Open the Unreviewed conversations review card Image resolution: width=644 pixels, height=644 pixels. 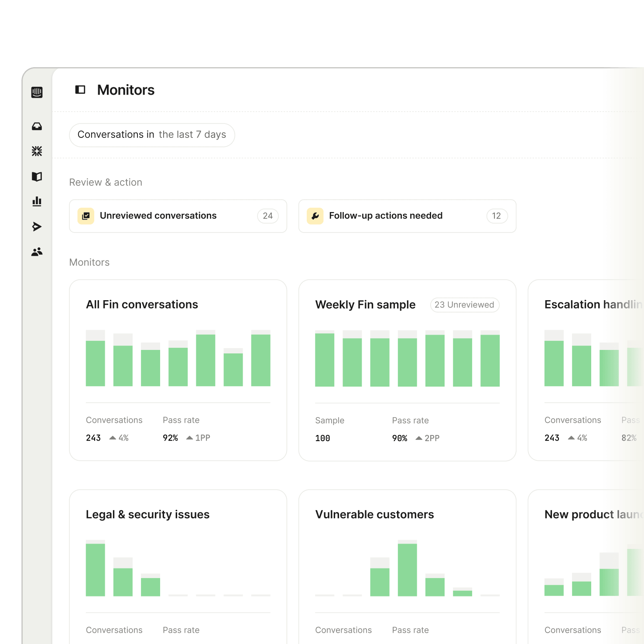point(178,216)
